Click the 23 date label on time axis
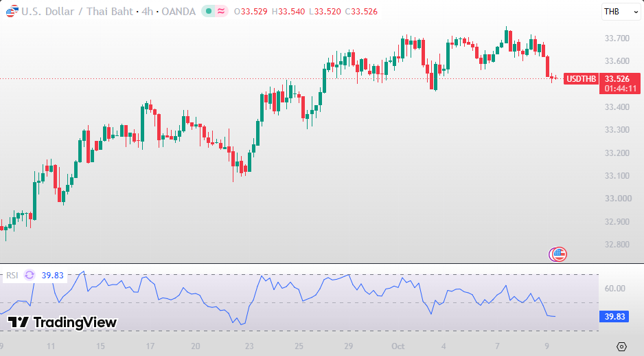Screen dimensions: 644x356 tap(249, 346)
